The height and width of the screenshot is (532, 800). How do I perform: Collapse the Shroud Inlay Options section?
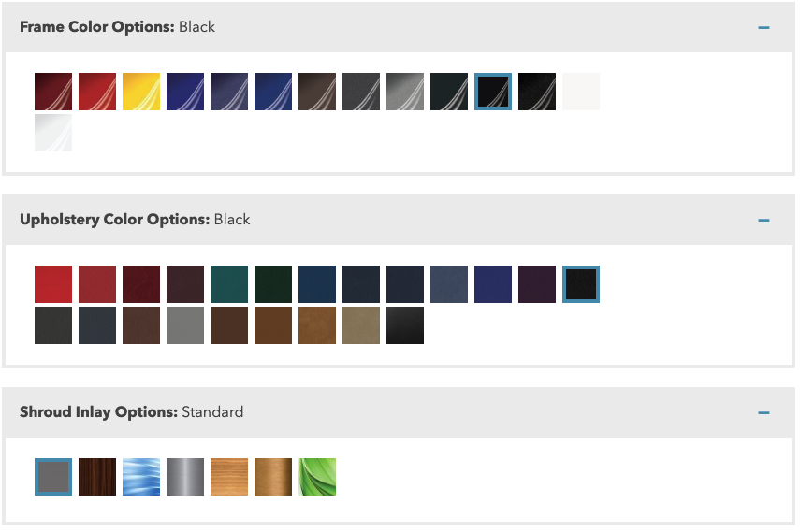click(x=764, y=412)
